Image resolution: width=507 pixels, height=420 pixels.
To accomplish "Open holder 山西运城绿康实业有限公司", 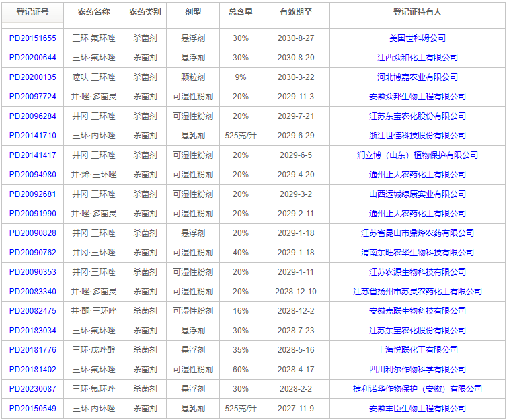I will (x=418, y=194).
